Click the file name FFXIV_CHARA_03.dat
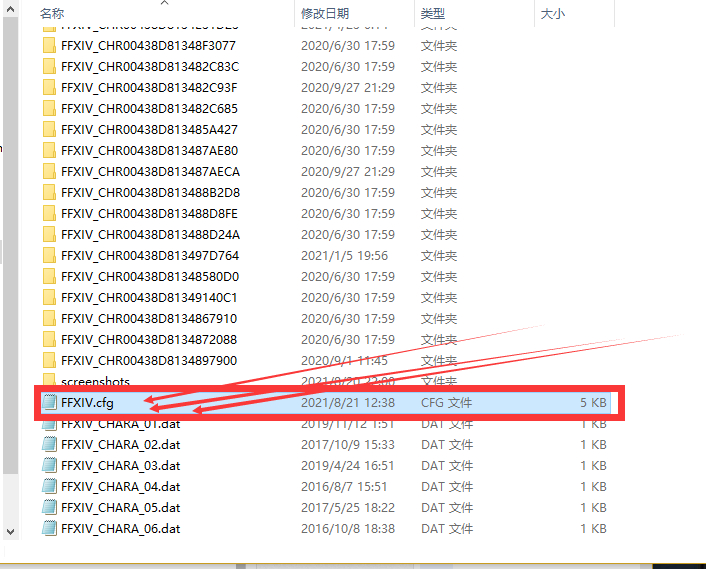The height and width of the screenshot is (569, 706). tap(121, 465)
